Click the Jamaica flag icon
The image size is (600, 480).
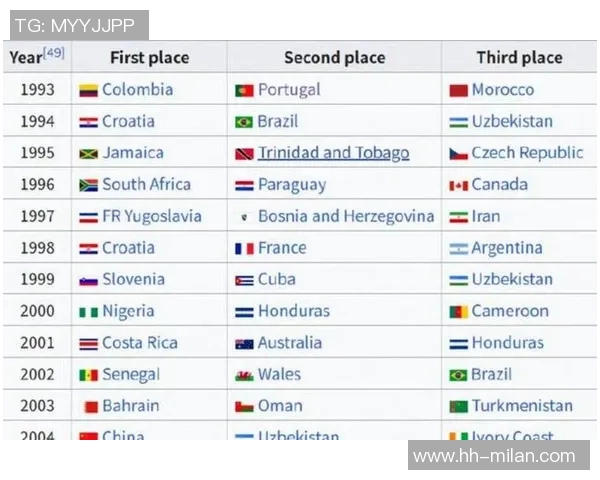click(88, 154)
